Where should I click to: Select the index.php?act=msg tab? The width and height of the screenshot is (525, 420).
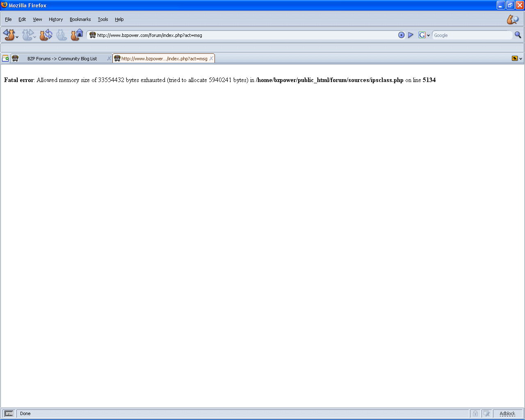(x=164, y=59)
